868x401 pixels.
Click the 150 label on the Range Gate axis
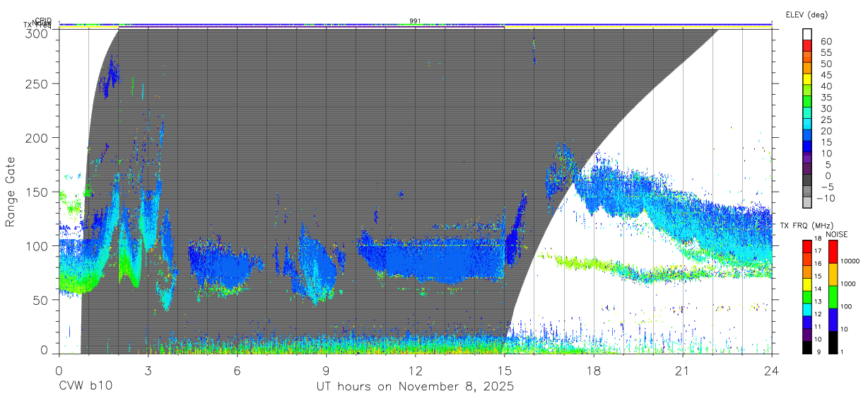coord(36,192)
